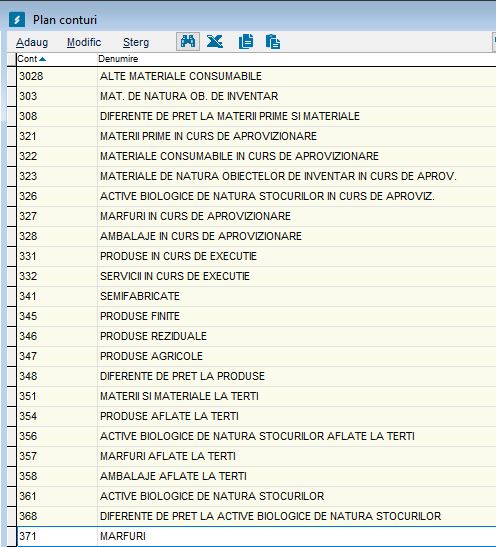Select DIFERENTE DE PRET LA PRODUSE row
This screenshot has height=547, width=496.
tap(256, 376)
